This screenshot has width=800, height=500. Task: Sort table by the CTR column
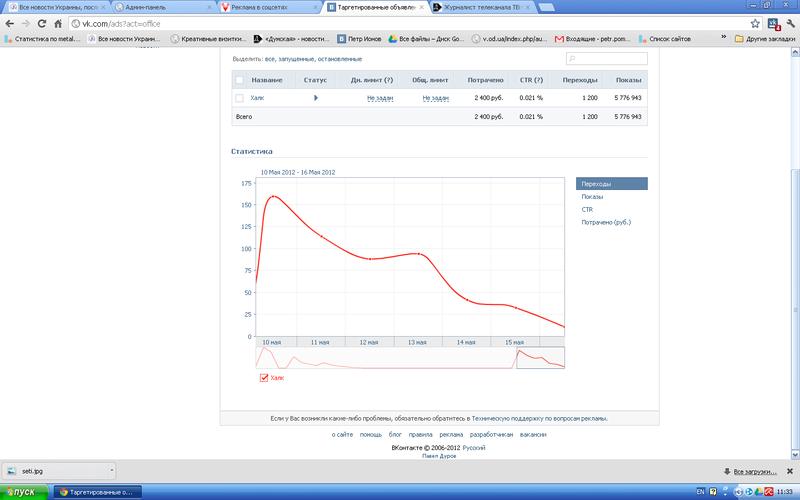pyautogui.click(x=531, y=80)
